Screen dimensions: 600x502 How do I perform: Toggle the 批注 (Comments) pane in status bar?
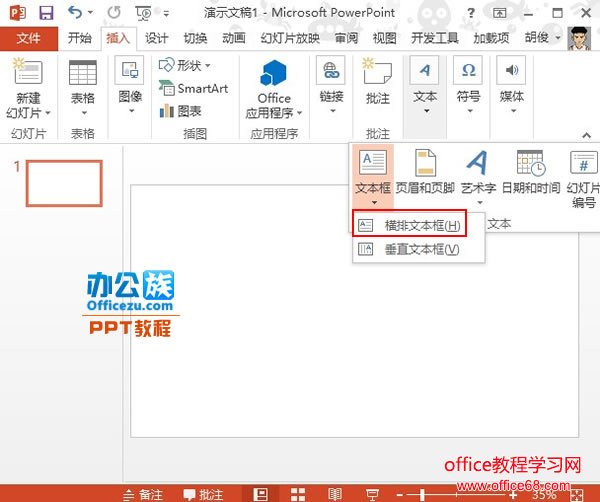click(x=203, y=494)
